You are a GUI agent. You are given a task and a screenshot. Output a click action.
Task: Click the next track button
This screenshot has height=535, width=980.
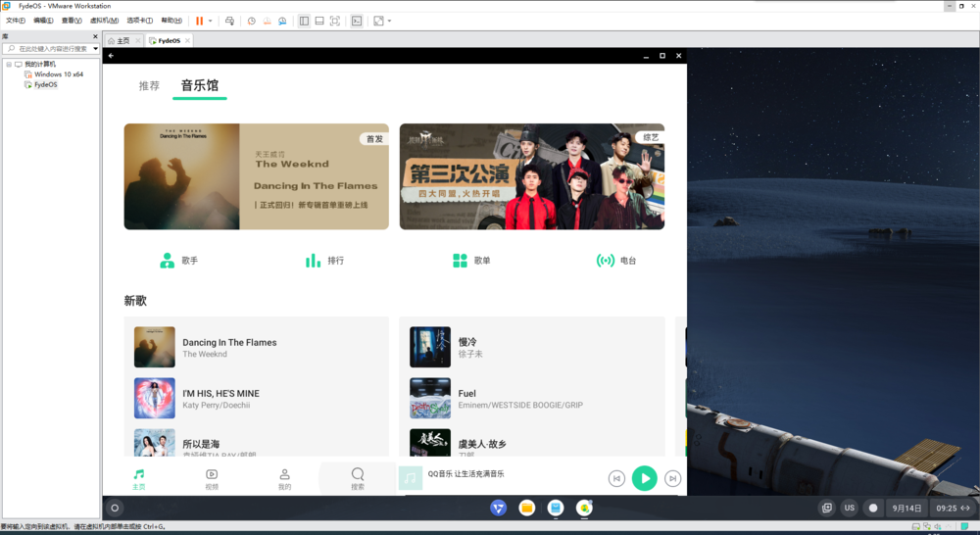pos(672,479)
